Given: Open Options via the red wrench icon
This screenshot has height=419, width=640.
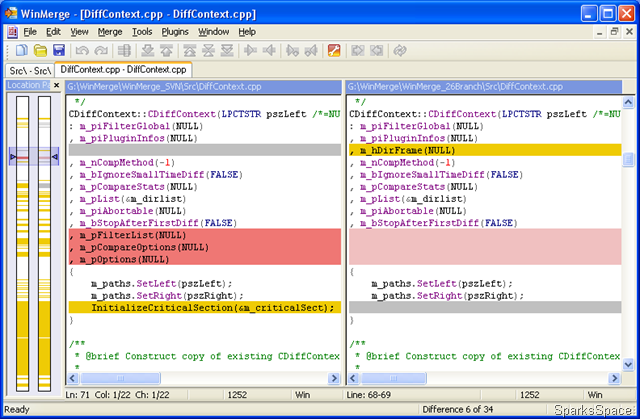Looking at the screenshot, I should pyautogui.click(x=333, y=50).
